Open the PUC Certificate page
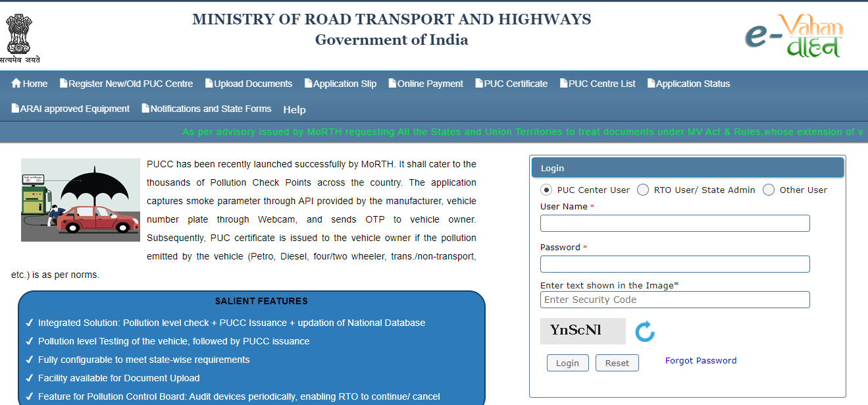Screen dimensions: 868x405 pos(511,83)
